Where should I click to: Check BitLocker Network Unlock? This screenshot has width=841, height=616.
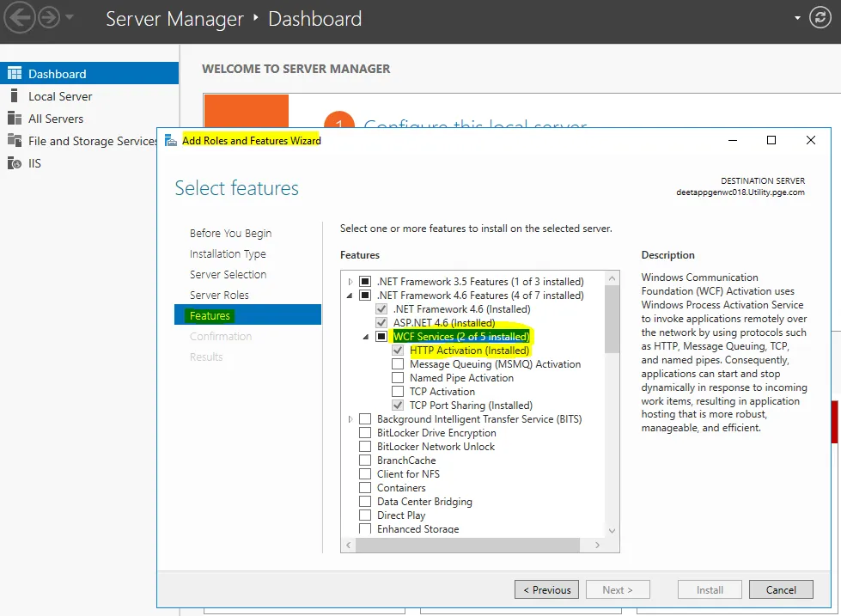click(365, 447)
